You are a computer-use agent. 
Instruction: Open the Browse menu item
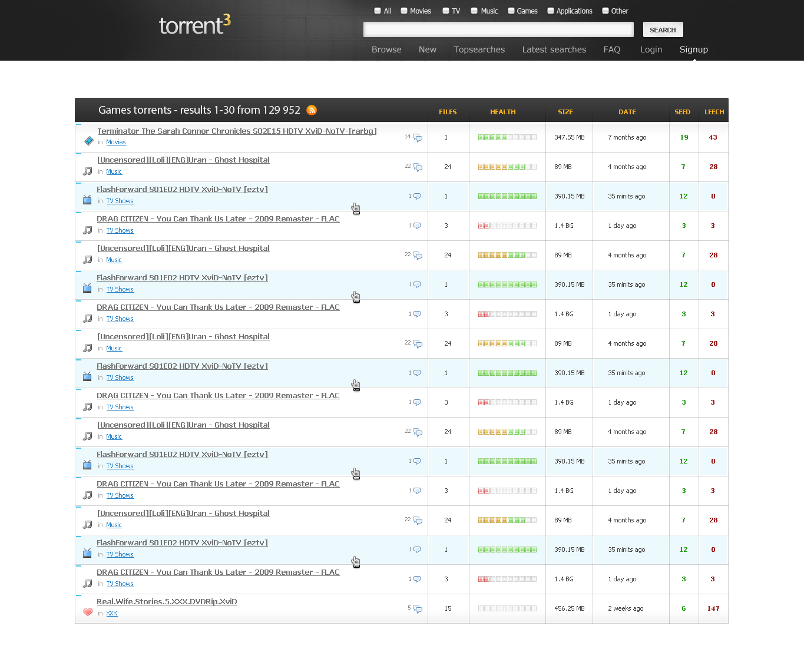point(386,49)
